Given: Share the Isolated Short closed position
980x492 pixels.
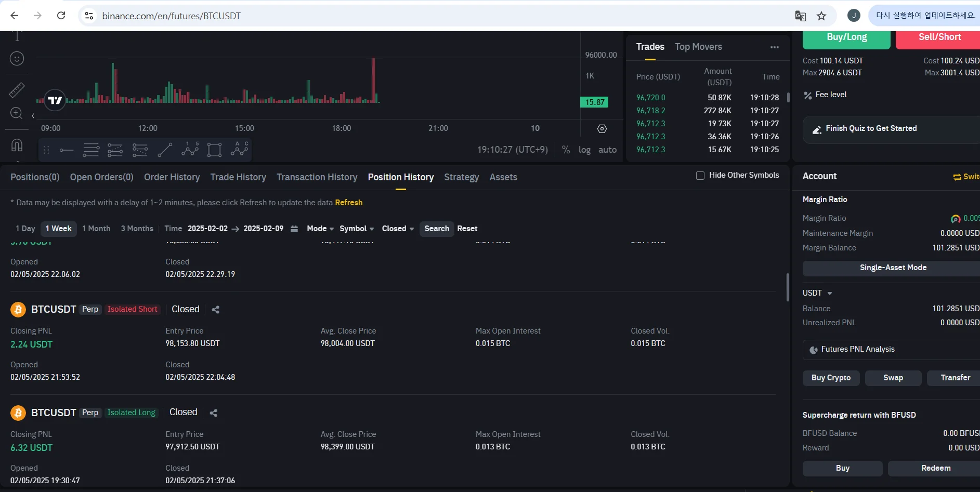Looking at the screenshot, I should click(x=216, y=310).
